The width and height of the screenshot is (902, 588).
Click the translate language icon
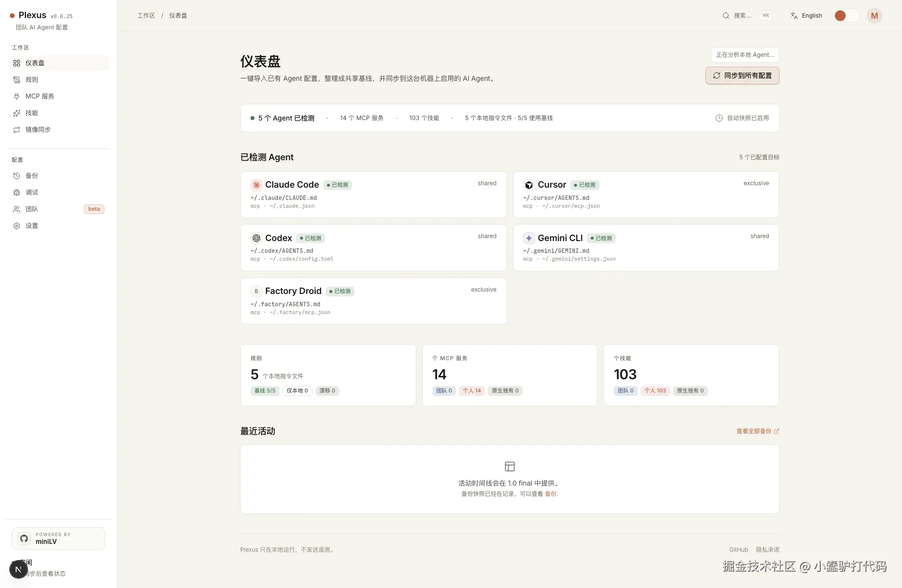tap(794, 16)
